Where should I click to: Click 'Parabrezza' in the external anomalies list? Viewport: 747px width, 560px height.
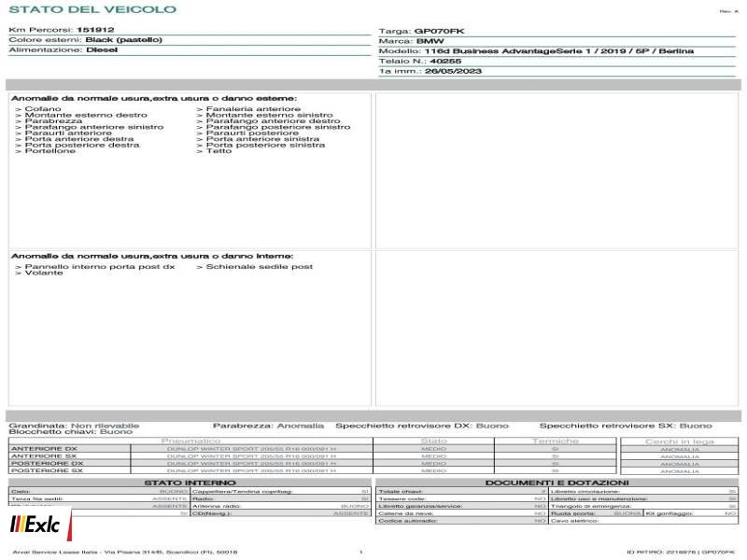click(53, 121)
